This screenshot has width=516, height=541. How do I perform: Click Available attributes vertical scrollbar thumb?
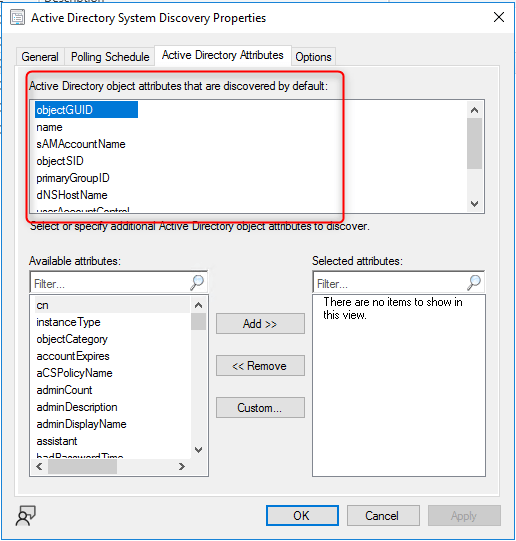(x=198, y=322)
